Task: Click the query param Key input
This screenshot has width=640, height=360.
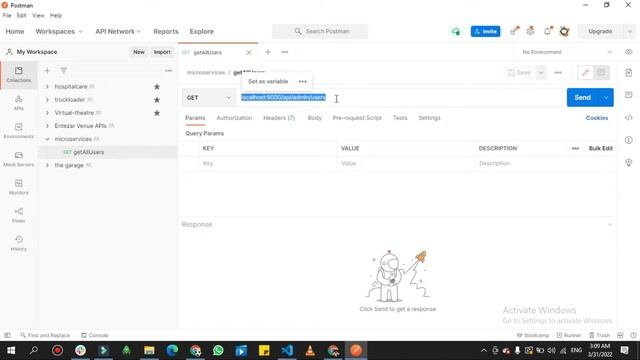Action: point(269,163)
